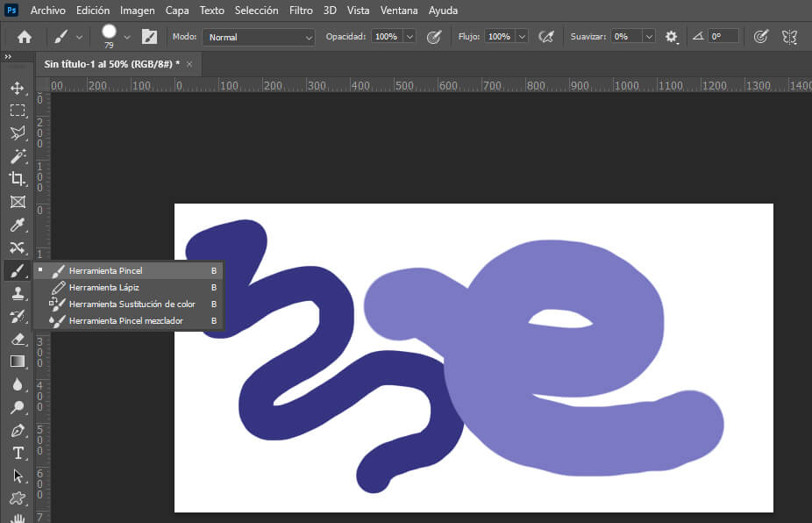Viewport: 812px width, 523px height.
Task: Activate the Crop tool
Action: point(17,179)
